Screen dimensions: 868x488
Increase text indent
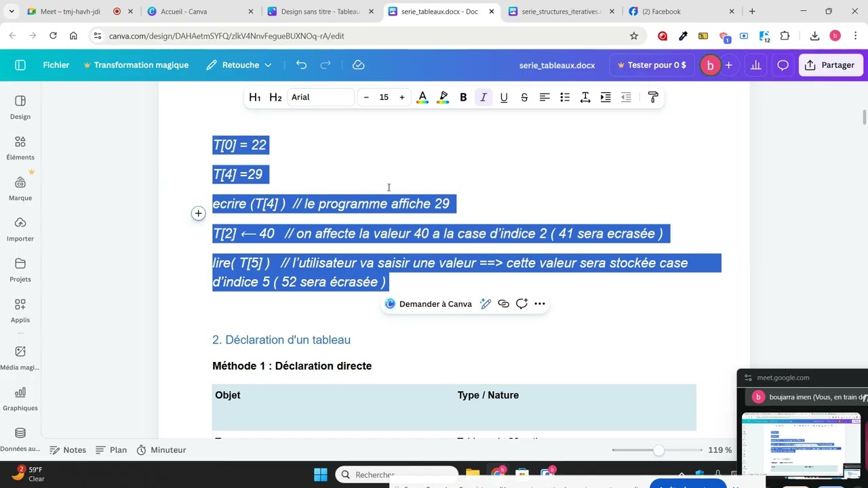coord(606,98)
